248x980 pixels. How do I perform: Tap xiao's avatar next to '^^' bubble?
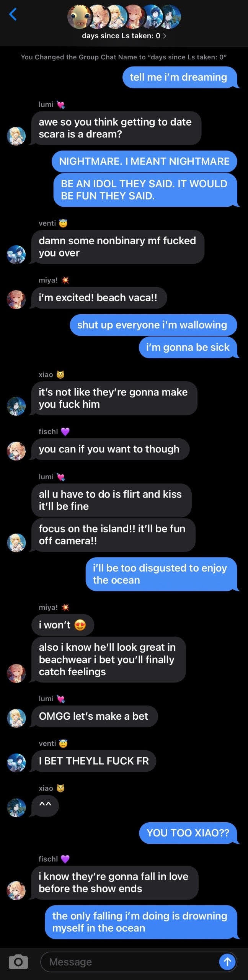point(16,808)
